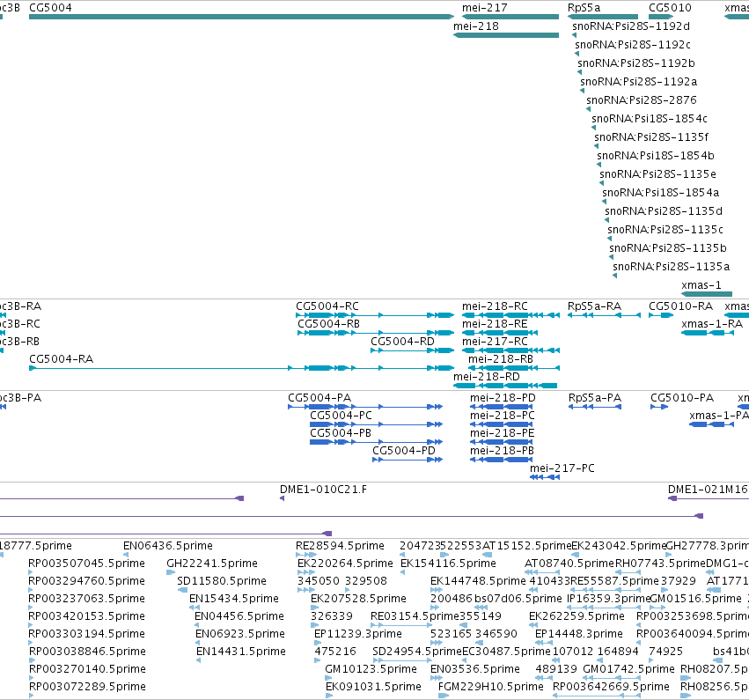
Task: Click the CG5004-RA transcript label
Action: point(61,359)
